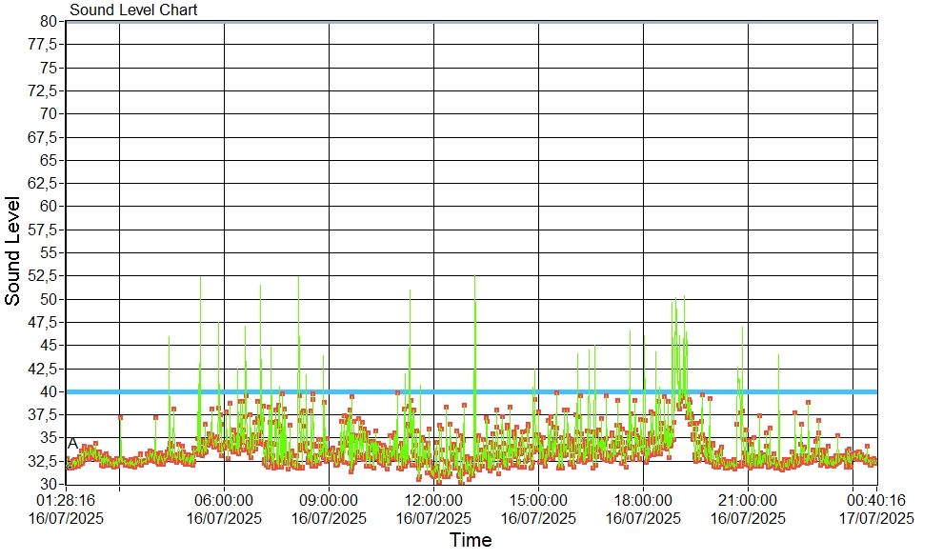Click the 17/07/2025 date label

pyautogui.click(x=876, y=518)
